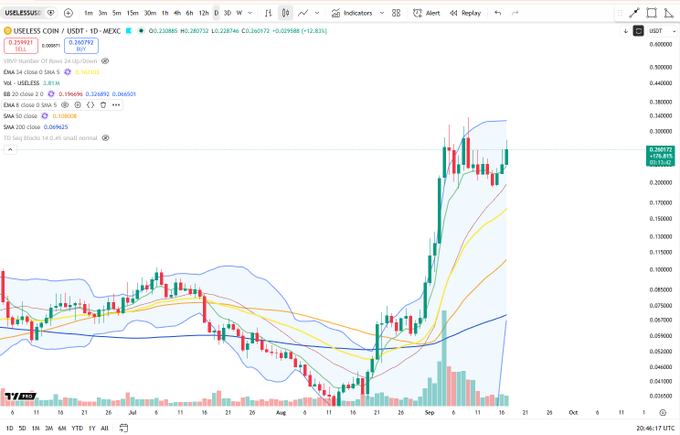Select the 30m interval

pyautogui.click(x=150, y=13)
